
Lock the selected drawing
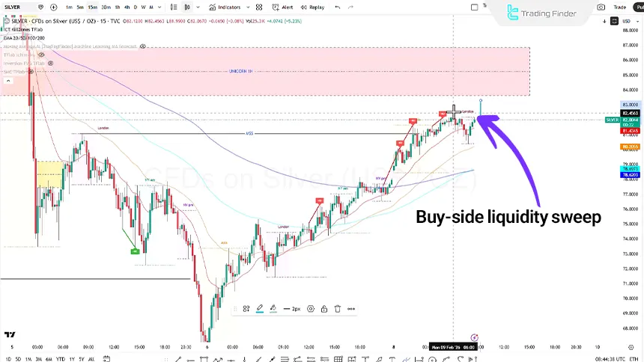click(324, 309)
